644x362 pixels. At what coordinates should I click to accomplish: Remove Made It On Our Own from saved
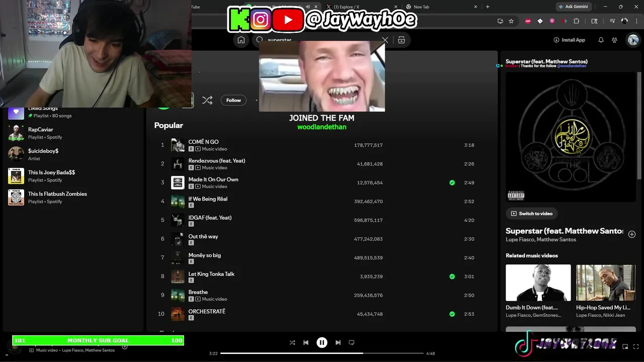point(452,183)
